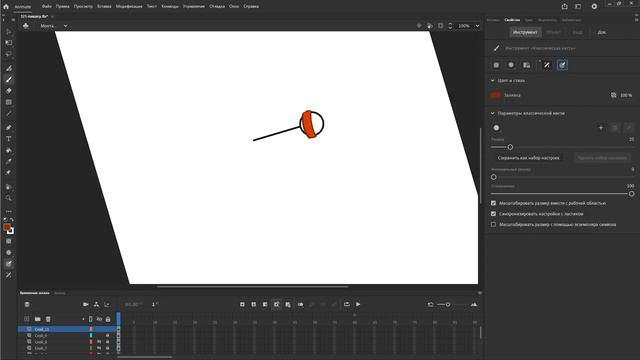Viewport: 640px width, 360px height.
Task: Click the layer parenting view icon
Action: (x=96, y=304)
